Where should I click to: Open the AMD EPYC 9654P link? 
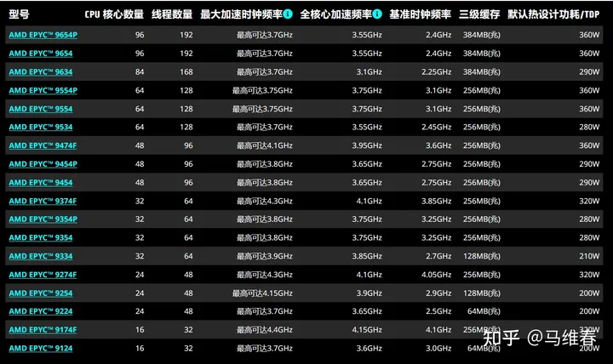pos(43,35)
